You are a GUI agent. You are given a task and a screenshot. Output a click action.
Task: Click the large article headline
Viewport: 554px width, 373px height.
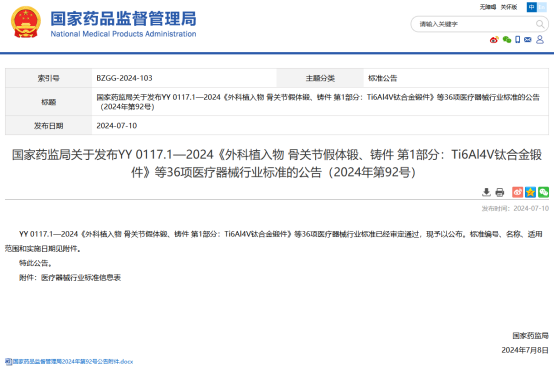[277, 163]
